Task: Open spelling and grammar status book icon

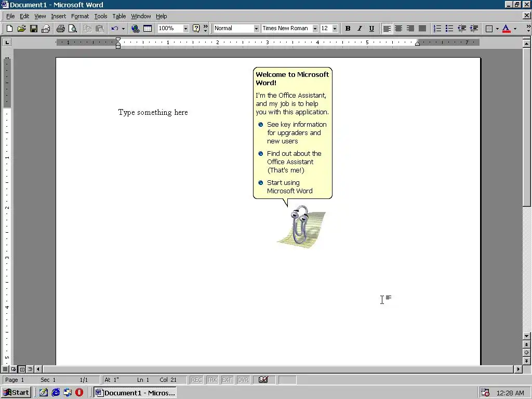Action: [263, 380]
